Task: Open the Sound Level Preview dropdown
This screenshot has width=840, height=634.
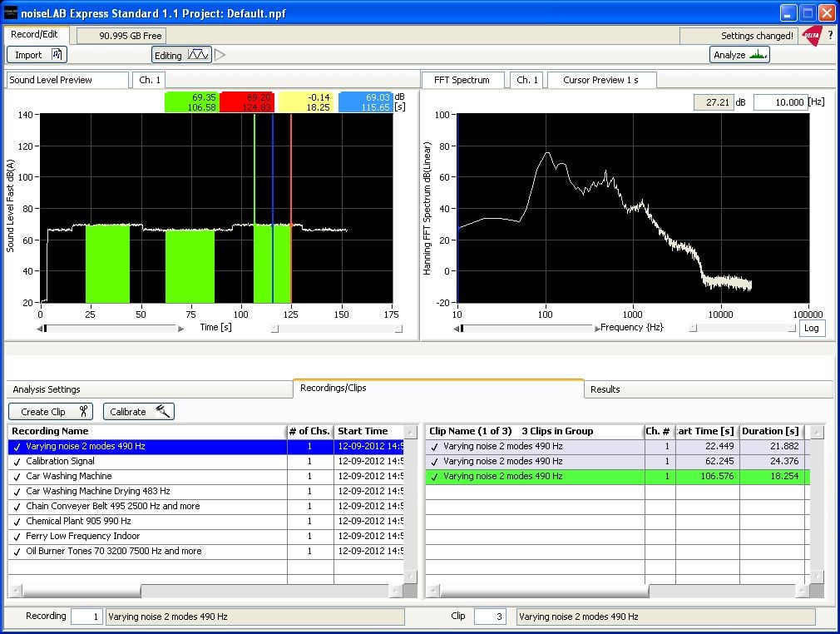Action: pyautogui.click(x=67, y=80)
